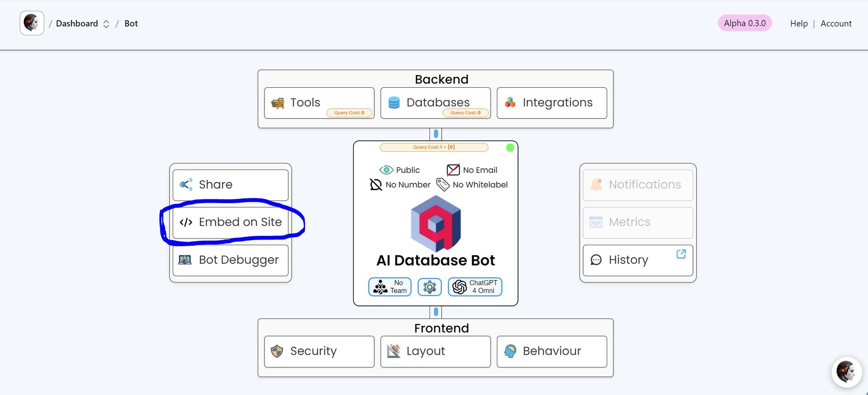868x395 pixels.
Task: Click the blue connector handle below Backend
Action: 436,134
